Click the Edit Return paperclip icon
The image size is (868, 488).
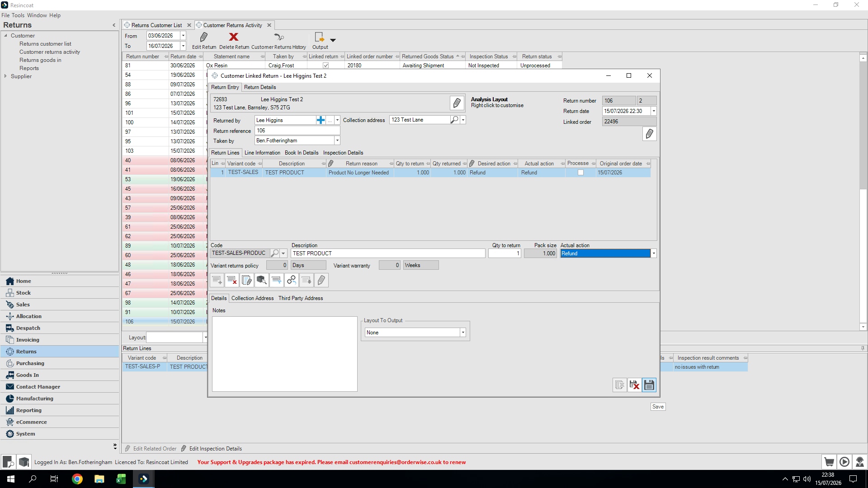point(204,37)
